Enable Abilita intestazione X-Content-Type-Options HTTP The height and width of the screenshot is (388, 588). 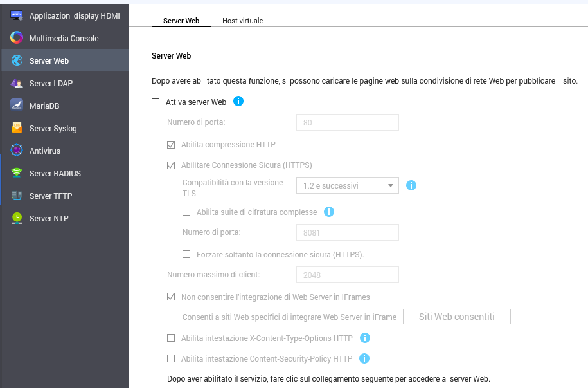[x=171, y=338]
